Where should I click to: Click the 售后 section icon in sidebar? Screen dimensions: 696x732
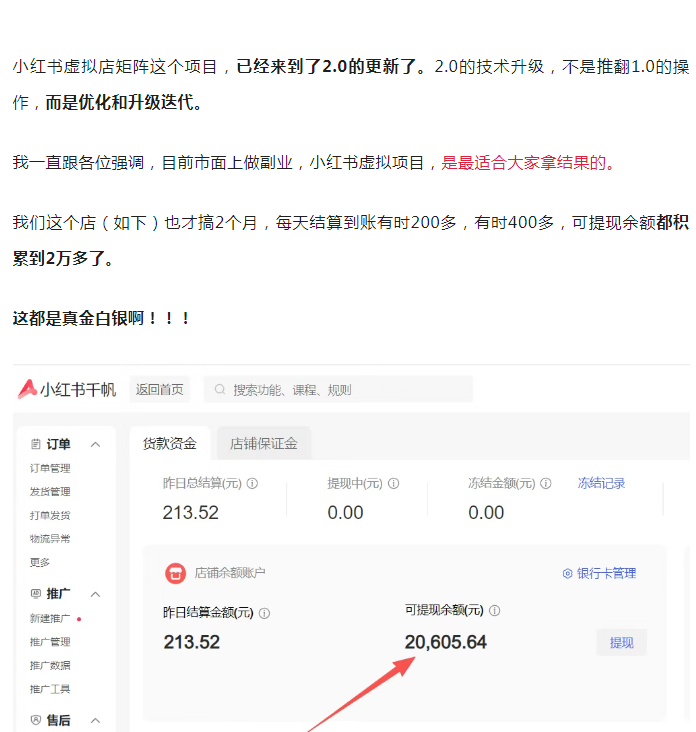point(35,720)
